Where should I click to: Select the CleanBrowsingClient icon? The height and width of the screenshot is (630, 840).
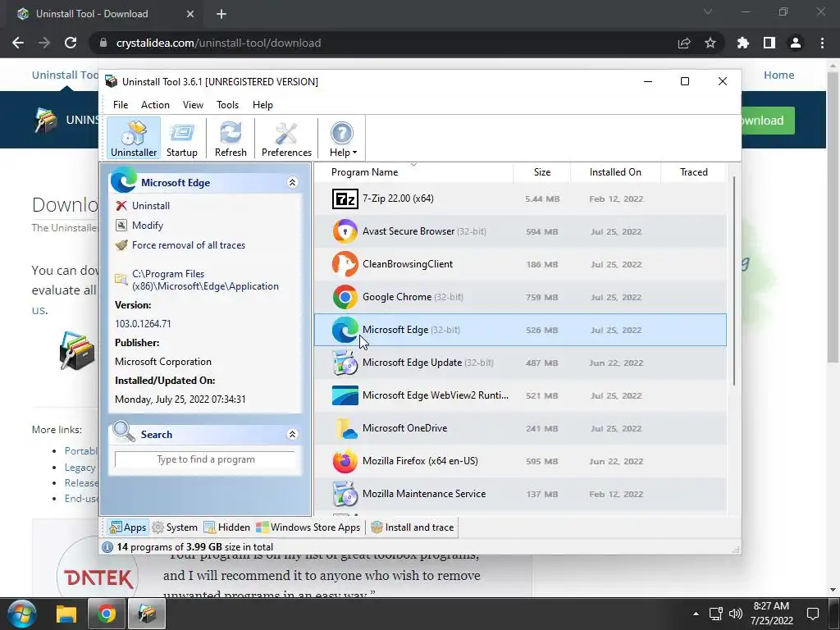click(x=345, y=264)
